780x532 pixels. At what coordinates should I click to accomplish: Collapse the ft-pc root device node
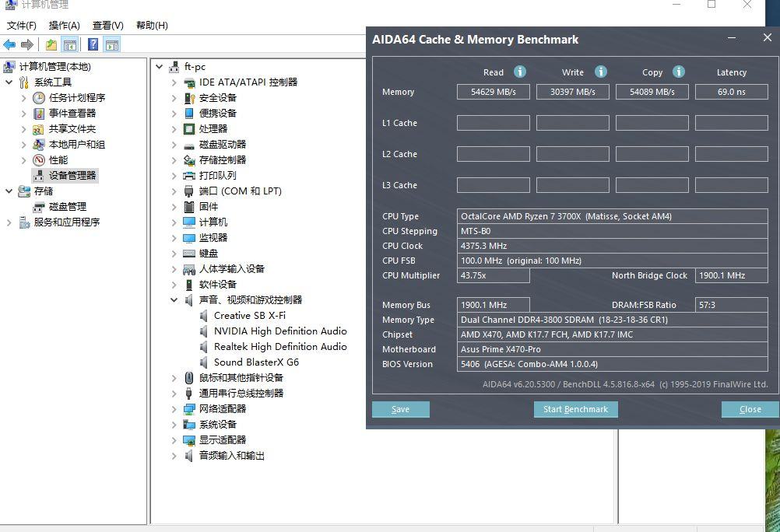(x=159, y=66)
